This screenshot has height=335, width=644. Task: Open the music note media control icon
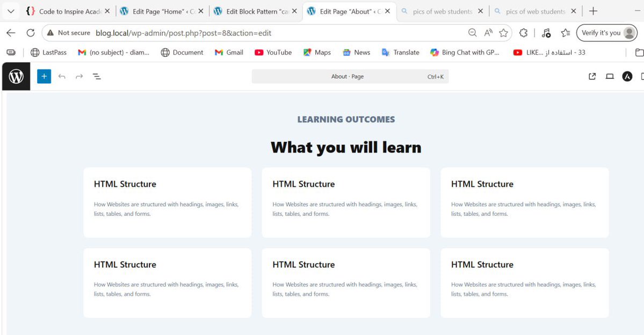coord(546,33)
